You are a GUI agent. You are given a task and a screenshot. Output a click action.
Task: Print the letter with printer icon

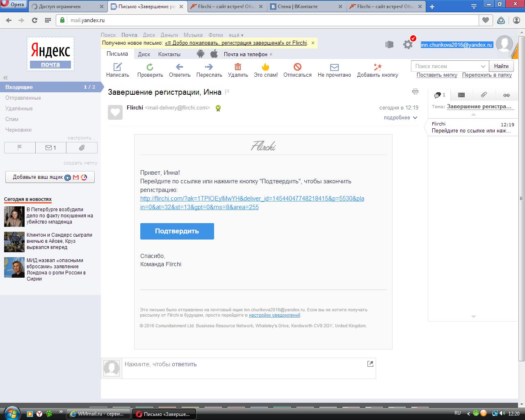pos(415,91)
